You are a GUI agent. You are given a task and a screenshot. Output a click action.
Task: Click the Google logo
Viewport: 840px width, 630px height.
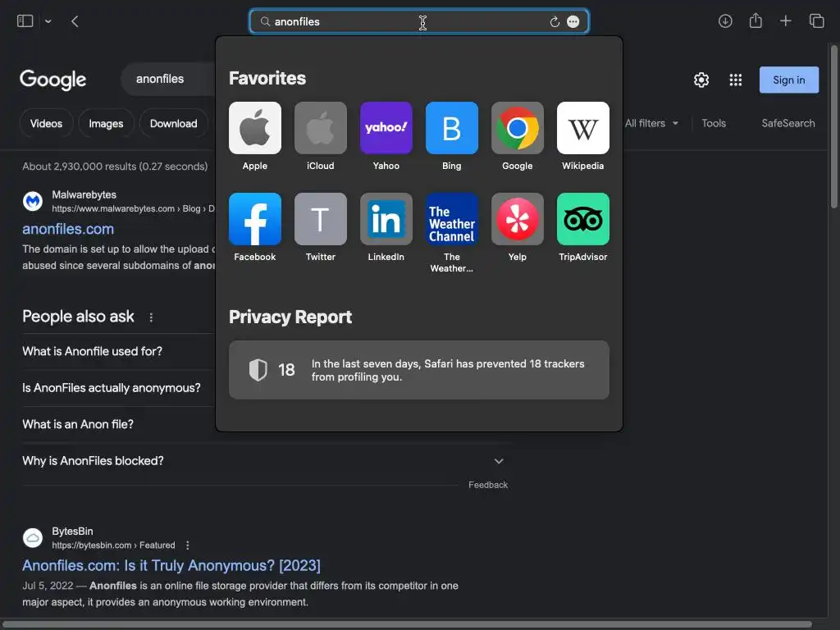pyautogui.click(x=53, y=80)
